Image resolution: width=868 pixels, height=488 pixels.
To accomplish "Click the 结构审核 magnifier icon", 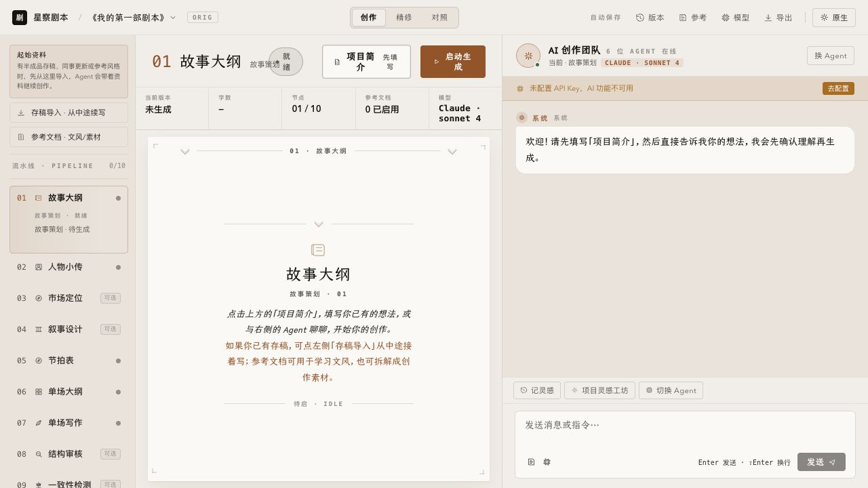I will click(x=39, y=454).
